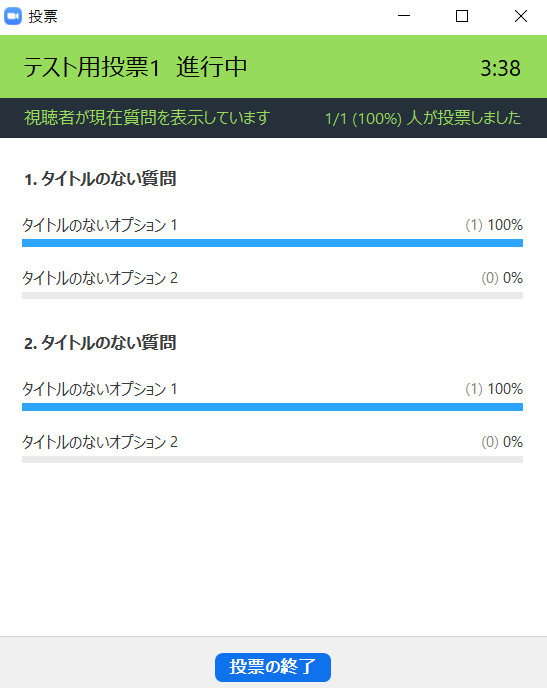
Task: Minimize the 投票 window
Action: 404,16
